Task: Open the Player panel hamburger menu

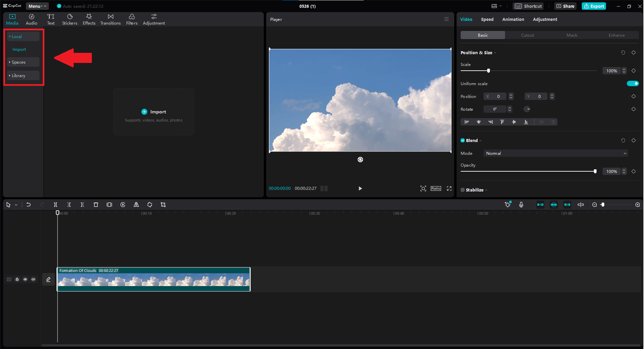Action: point(446,19)
